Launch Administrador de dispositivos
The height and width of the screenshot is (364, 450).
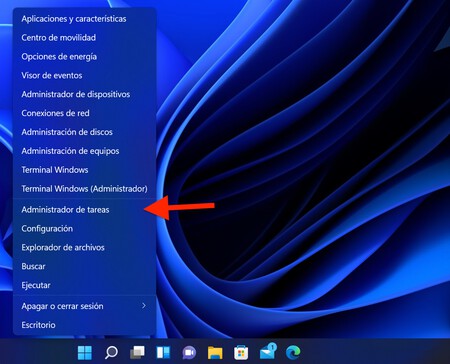click(x=84, y=94)
